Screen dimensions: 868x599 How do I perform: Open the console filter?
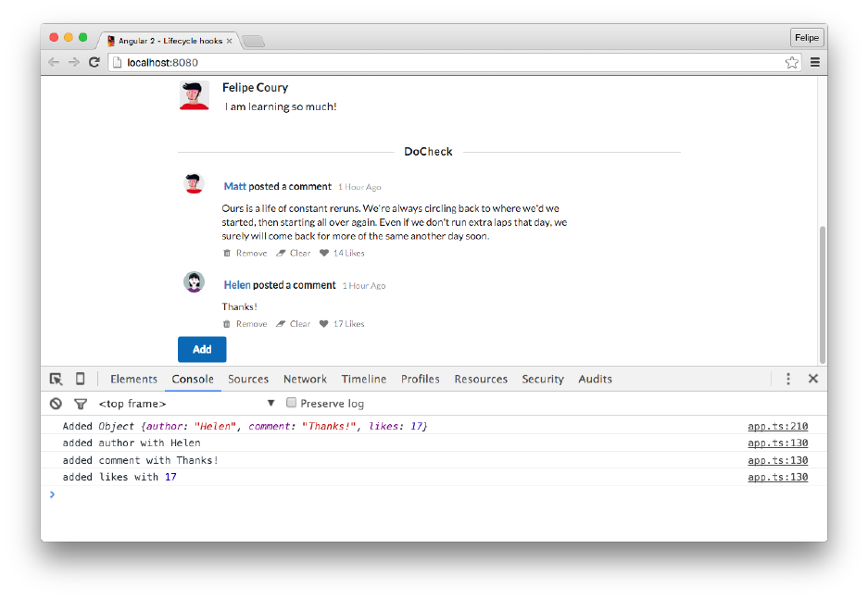click(x=81, y=405)
